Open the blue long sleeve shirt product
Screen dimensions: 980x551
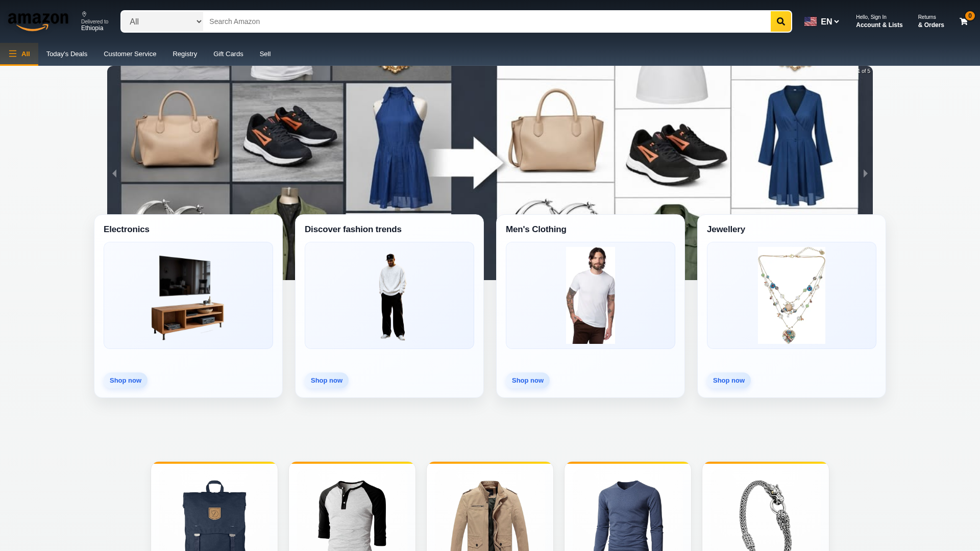click(628, 507)
